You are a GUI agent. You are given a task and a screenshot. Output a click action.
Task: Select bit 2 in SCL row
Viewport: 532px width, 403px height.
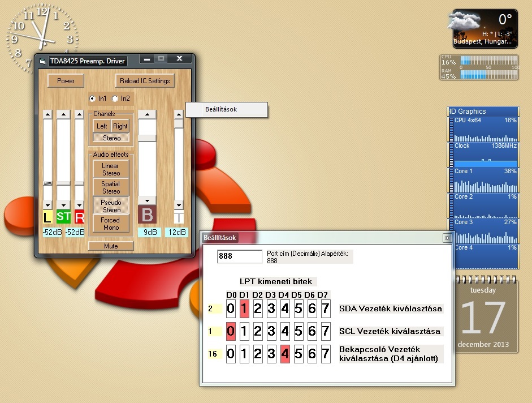258,331
